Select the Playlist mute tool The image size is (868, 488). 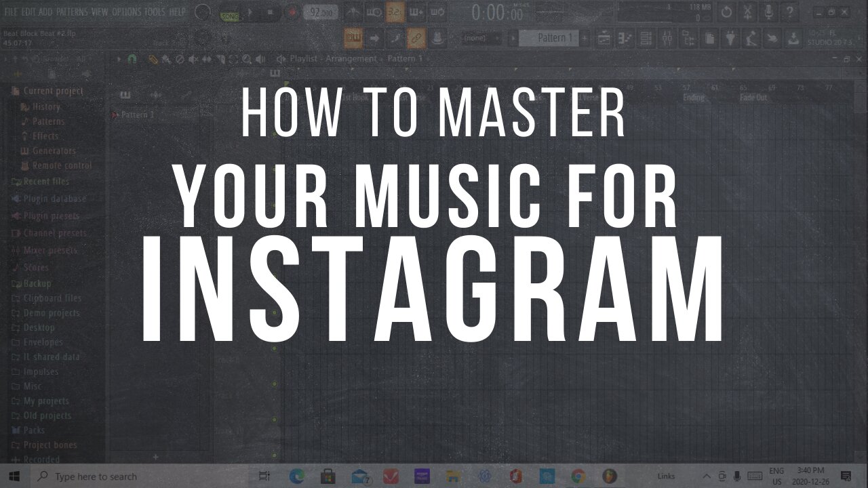193,59
